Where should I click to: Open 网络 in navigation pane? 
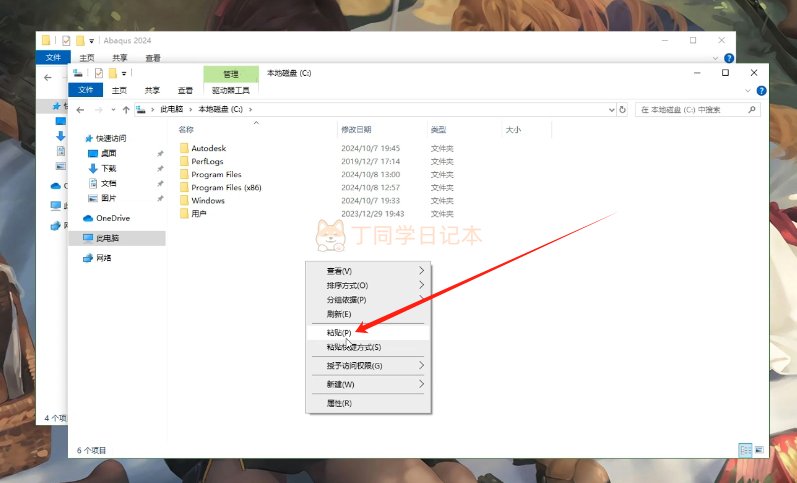tap(103, 258)
